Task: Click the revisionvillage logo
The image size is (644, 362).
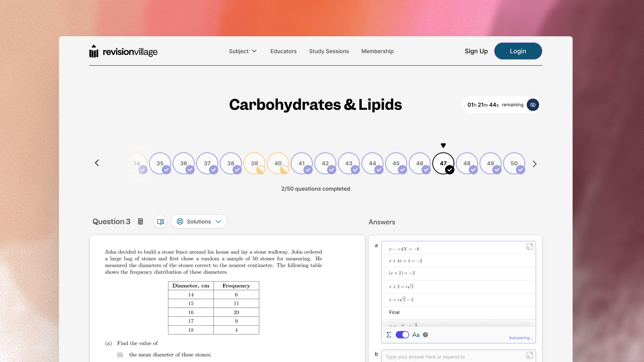Action: click(x=123, y=51)
